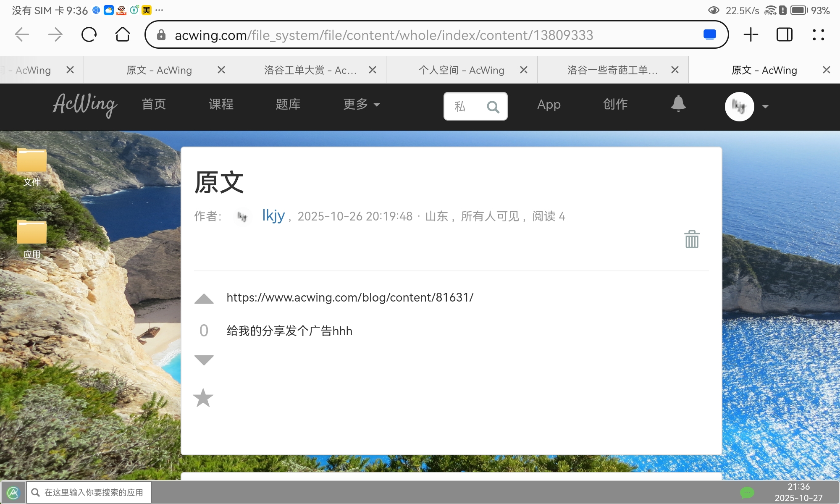Switch to 洛谷工单大赏 tab
Screen dimensions: 840x504
coord(310,70)
